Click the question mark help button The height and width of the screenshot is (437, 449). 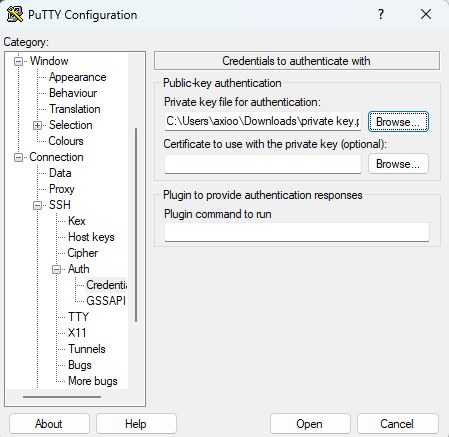(x=381, y=14)
